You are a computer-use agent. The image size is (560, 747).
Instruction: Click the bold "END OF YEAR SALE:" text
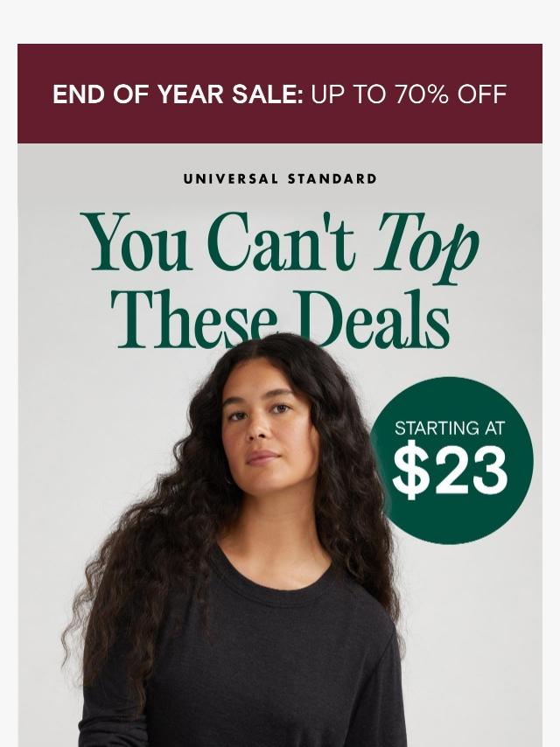point(178,94)
